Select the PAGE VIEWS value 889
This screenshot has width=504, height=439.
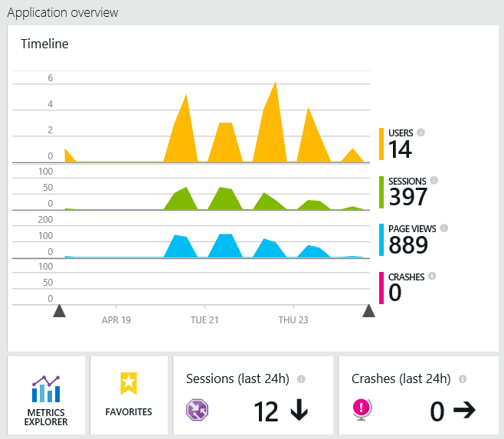pos(408,244)
